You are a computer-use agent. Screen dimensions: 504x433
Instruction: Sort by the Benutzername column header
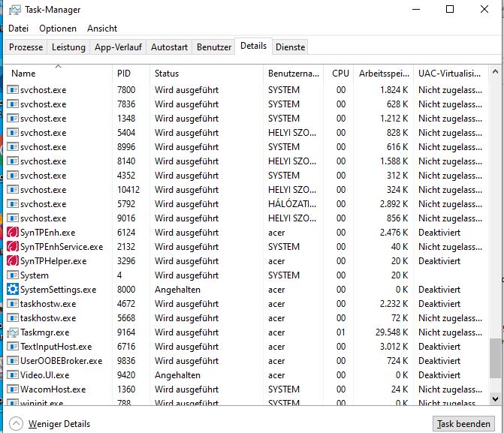tap(293, 74)
